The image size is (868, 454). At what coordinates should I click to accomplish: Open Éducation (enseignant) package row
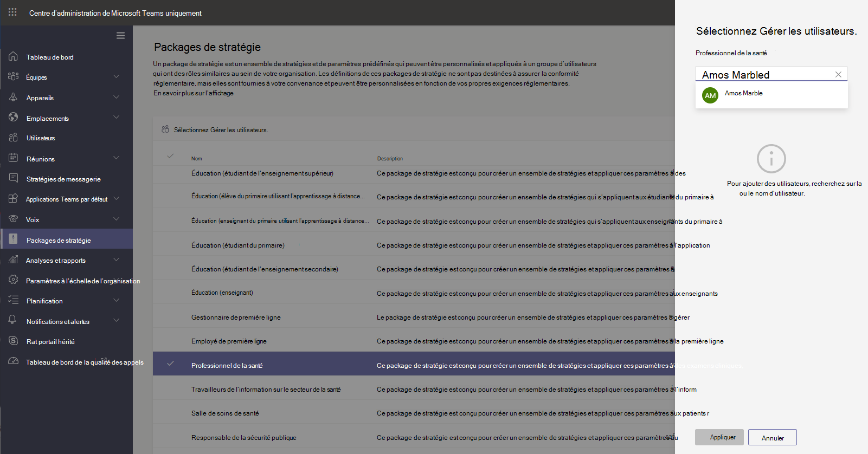222,293
